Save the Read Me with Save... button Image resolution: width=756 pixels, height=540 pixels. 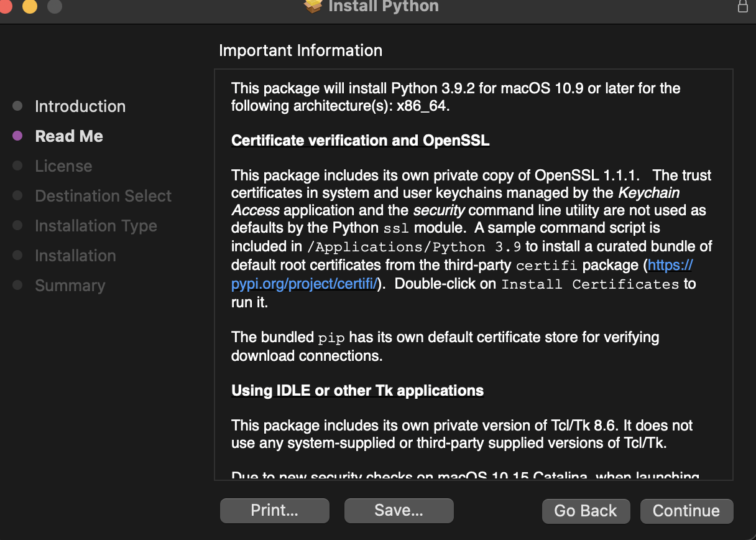click(x=399, y=511)
